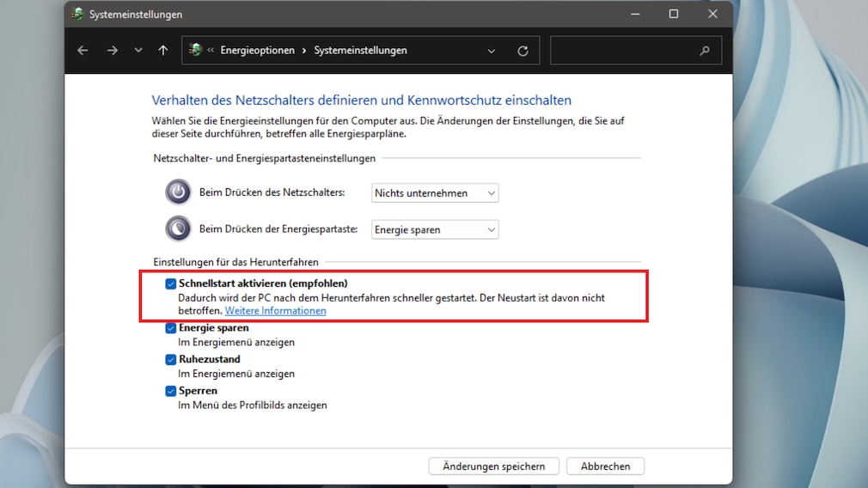Click the back navigation arrow

83,51
